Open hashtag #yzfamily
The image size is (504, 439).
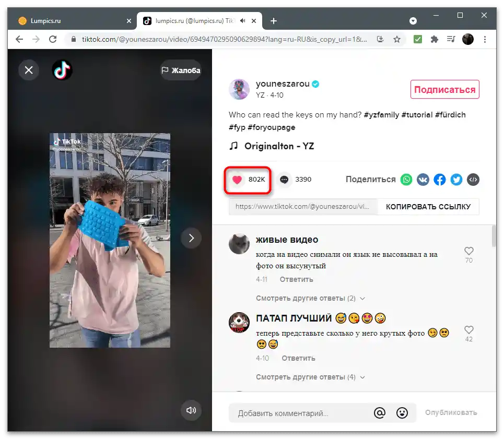click(x=381, y=115)
